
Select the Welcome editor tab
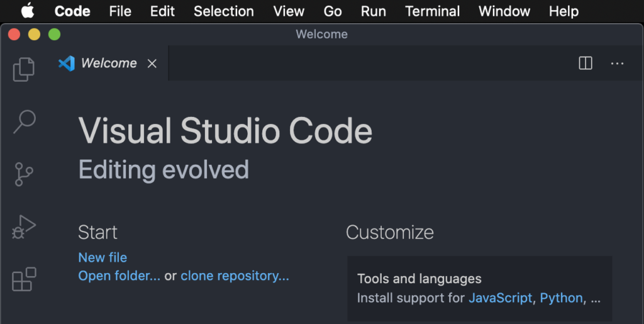point(108,63)
